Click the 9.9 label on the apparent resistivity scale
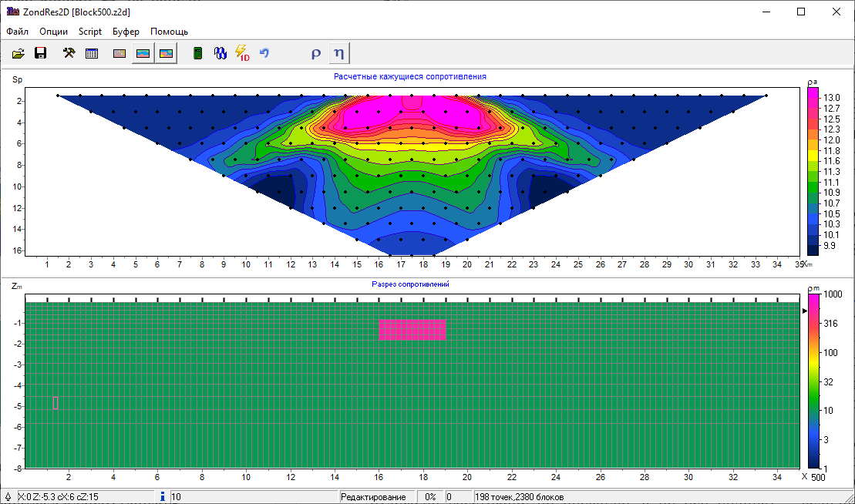This screenshot has height=504, width=855. tap(830, 246)
